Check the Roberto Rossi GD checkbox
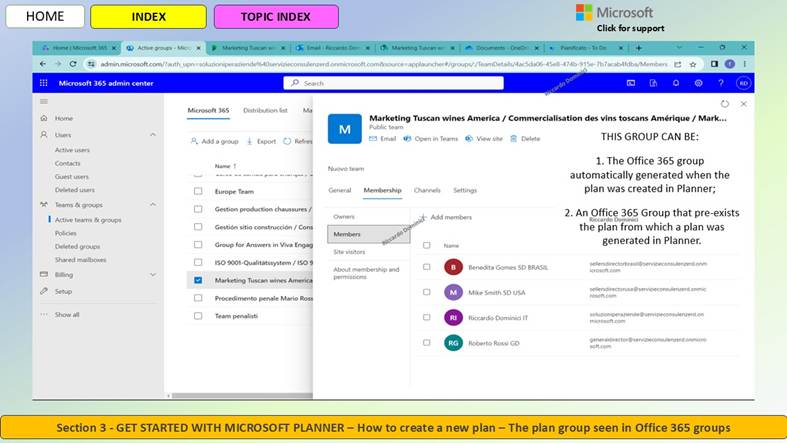The height and width of the screenshot is (443, 787). coord(427,343)
